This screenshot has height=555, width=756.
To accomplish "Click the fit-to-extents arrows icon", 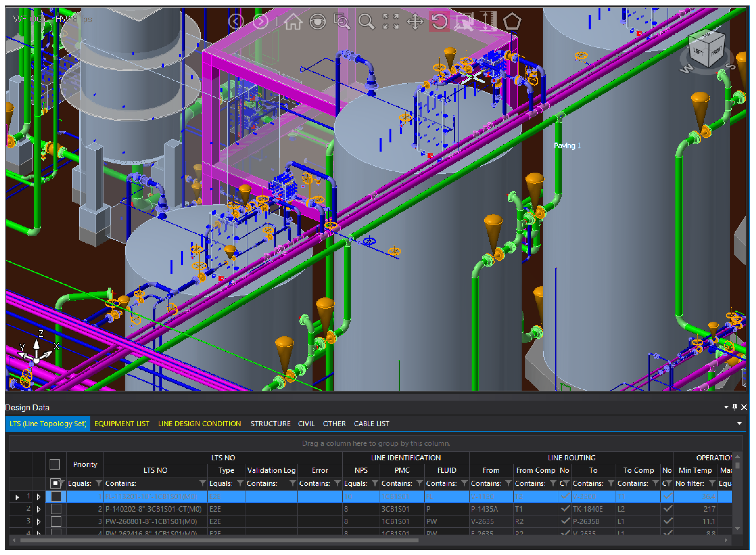I will tap(391, 22).
